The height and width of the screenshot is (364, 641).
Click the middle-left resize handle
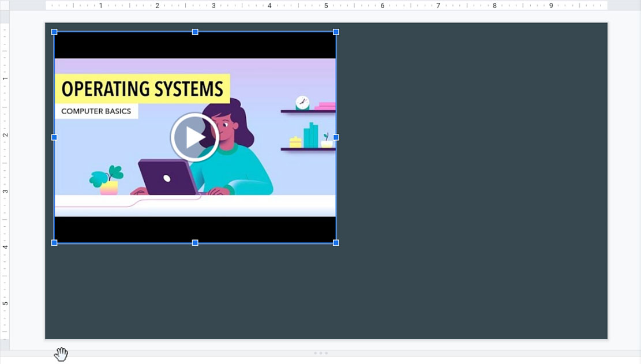pos(54,137)
